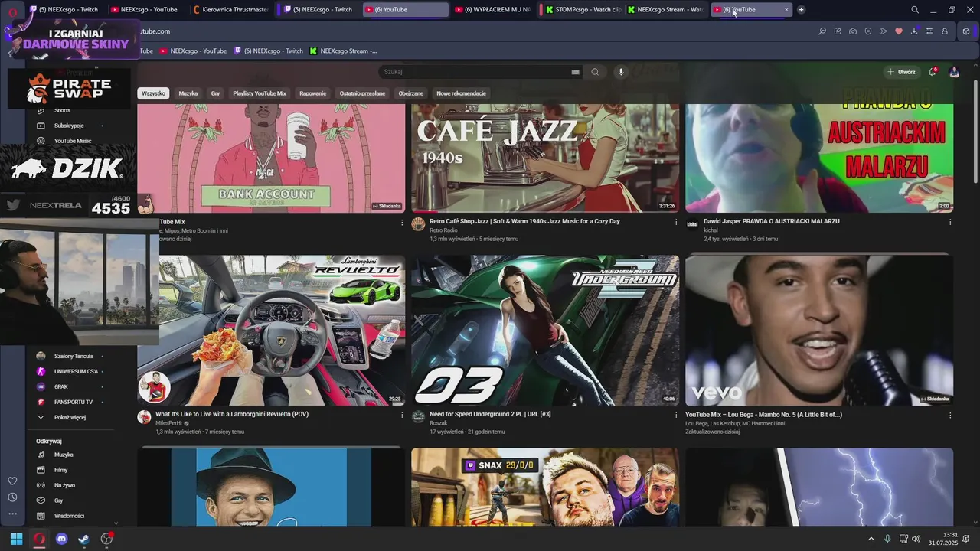The width and height of the screenshot is (980, 551).
Task: Select the 'Rapowanie' filter chip
Action: pos(313,93)
